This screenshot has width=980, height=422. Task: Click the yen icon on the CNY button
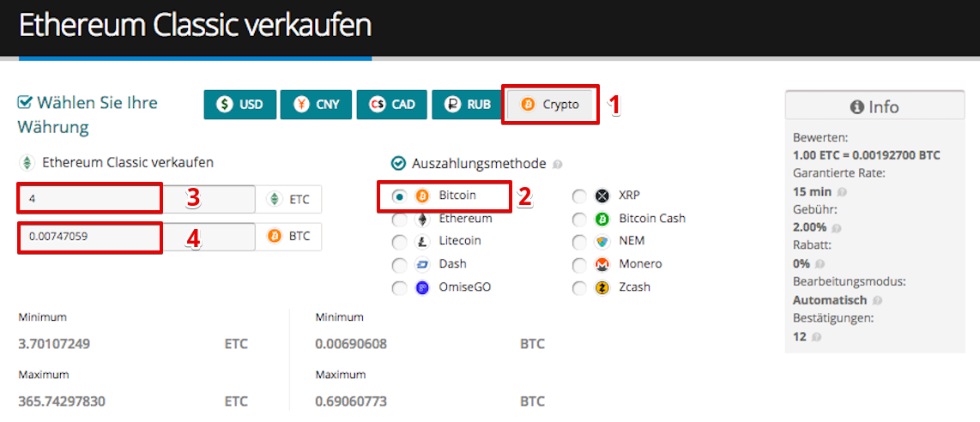[x=302, y=105]
